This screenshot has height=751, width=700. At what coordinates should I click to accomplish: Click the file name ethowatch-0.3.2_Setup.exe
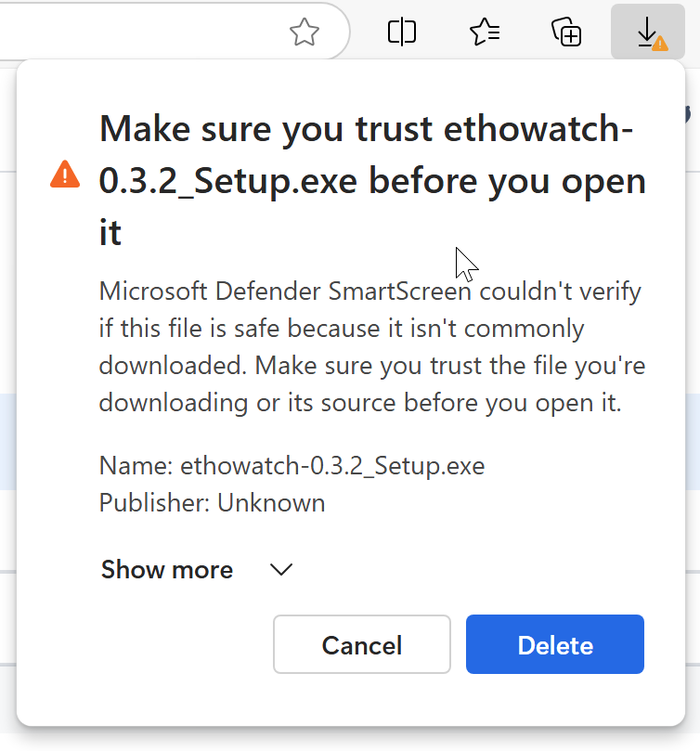tap(292, 465)
